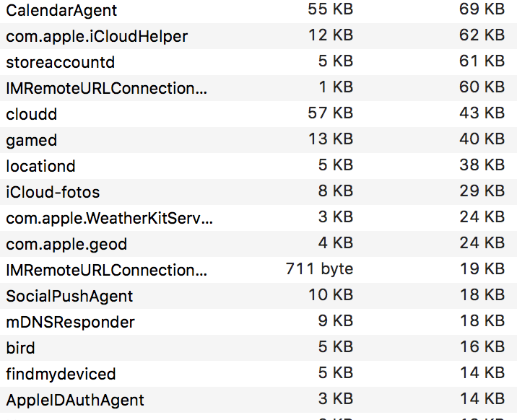Select the locationd process row
517x420 pixels.
click(40, 167)
